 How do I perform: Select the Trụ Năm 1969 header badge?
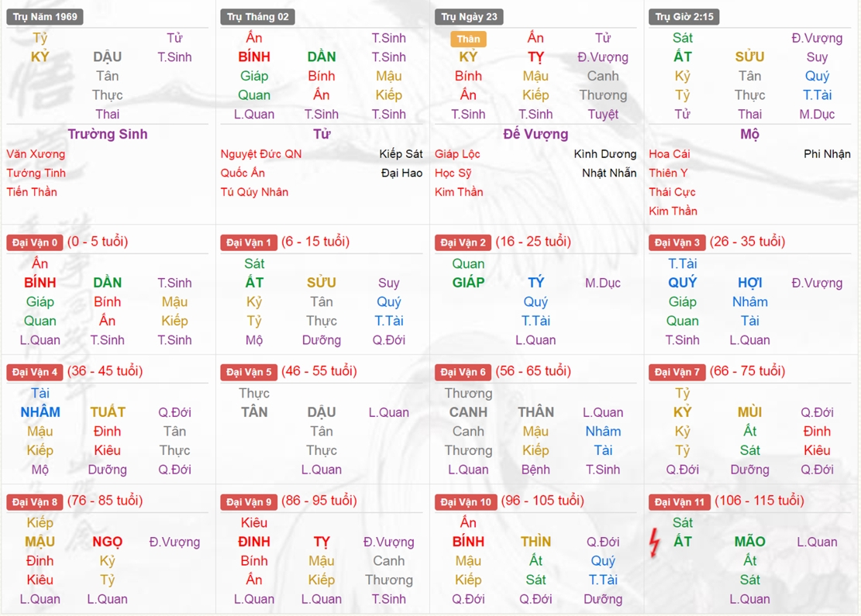point(44,16)
